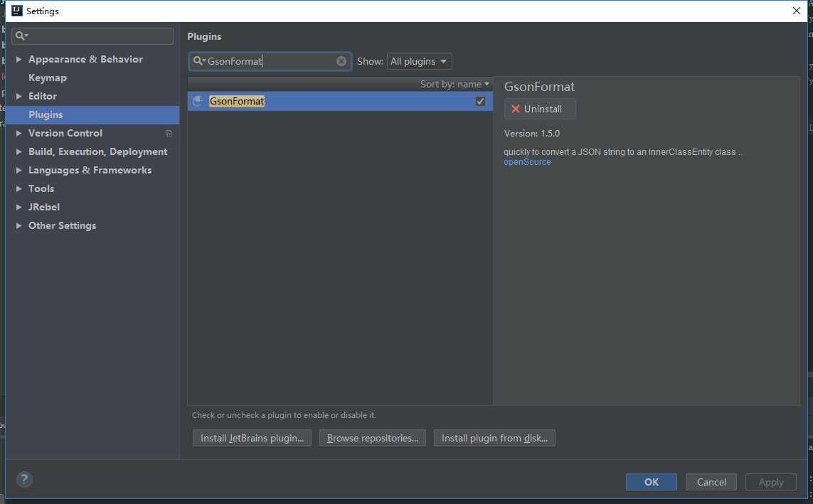Select the GsonFormat plugin row
The height and width of the screenshot is (504, 813).
(340, 101)
